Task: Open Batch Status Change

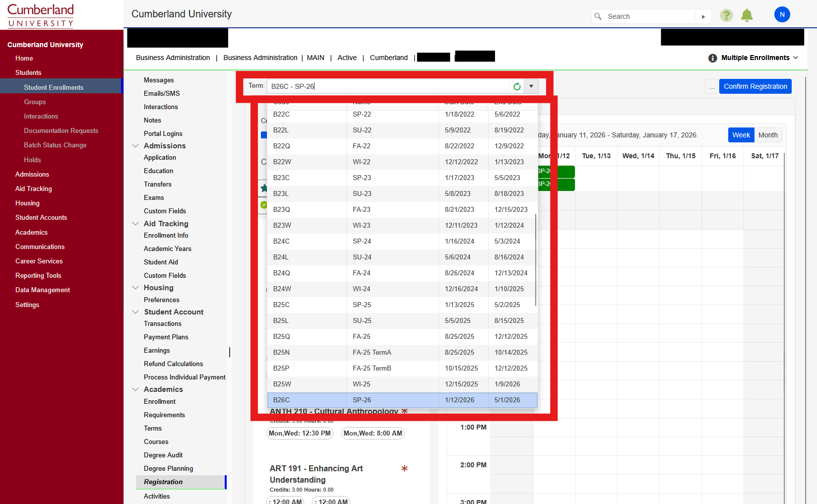Action: click(x=55, y=145)
